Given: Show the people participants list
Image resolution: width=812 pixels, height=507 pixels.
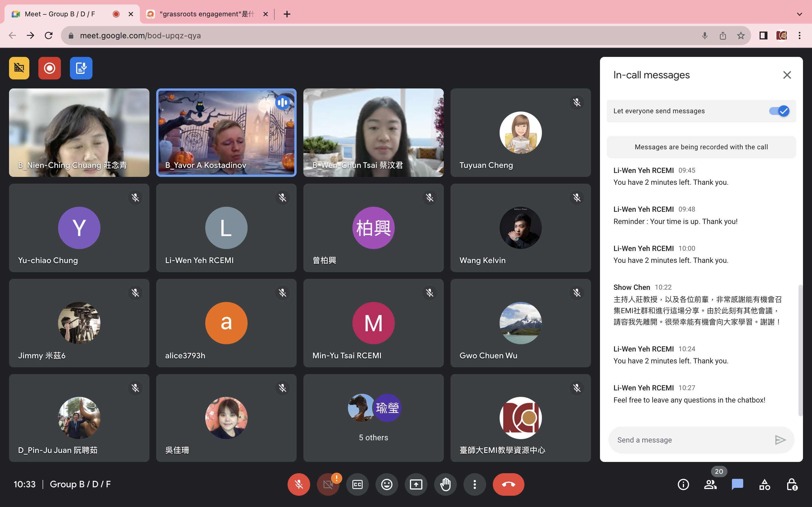Looking at the screenshot, I should 710,484.
